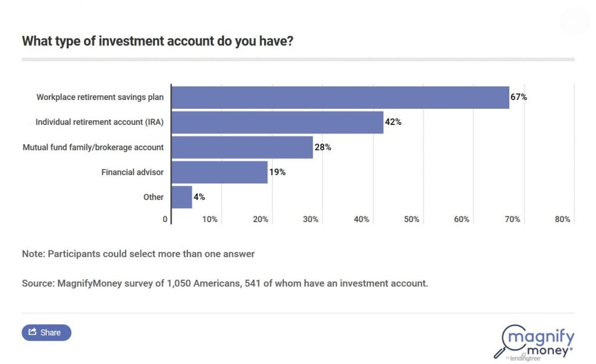Click the "Workplace retirement savings plan" category label
Image resolution: width=596 pixels, height=364 pixels.
tap(100, 97)
